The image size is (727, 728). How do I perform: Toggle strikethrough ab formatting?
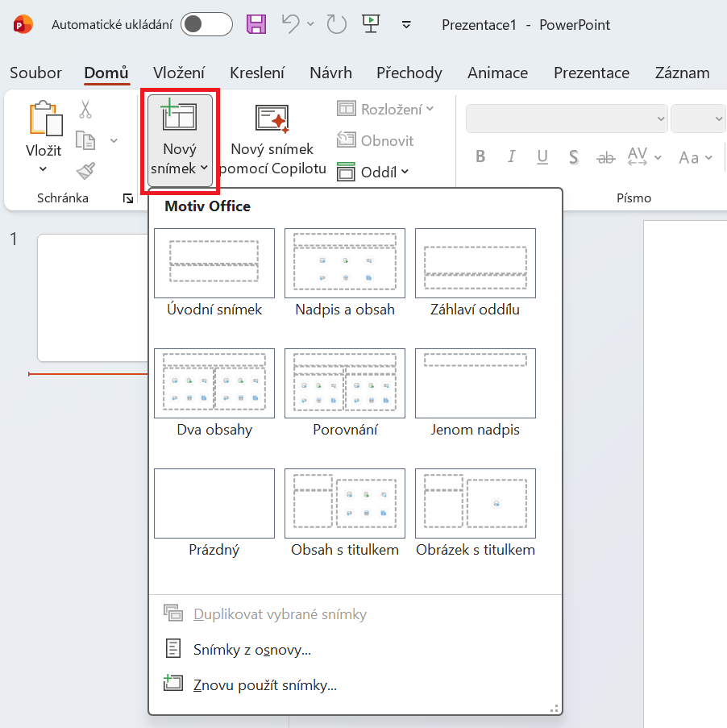(606, 158)
